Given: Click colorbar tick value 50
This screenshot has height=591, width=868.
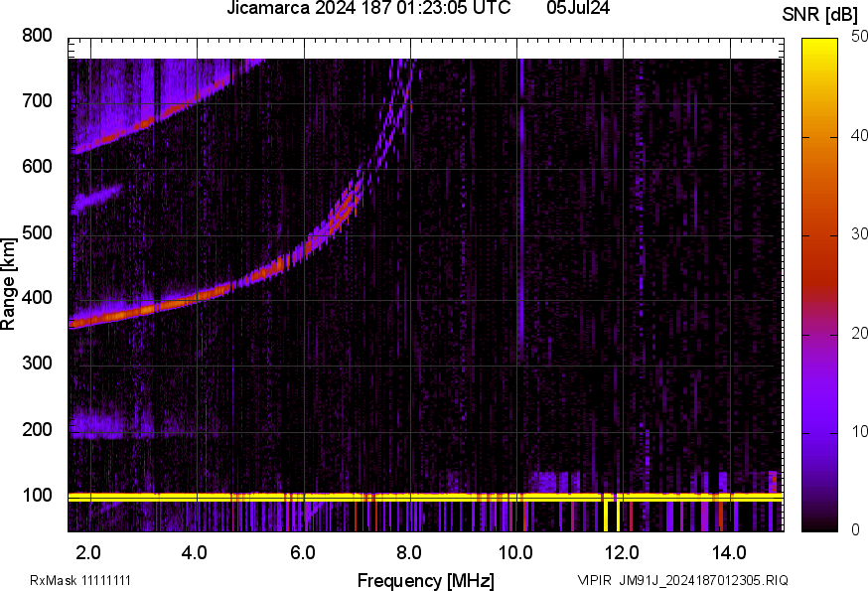Looking at the screenshot, I should click(859, 37).
